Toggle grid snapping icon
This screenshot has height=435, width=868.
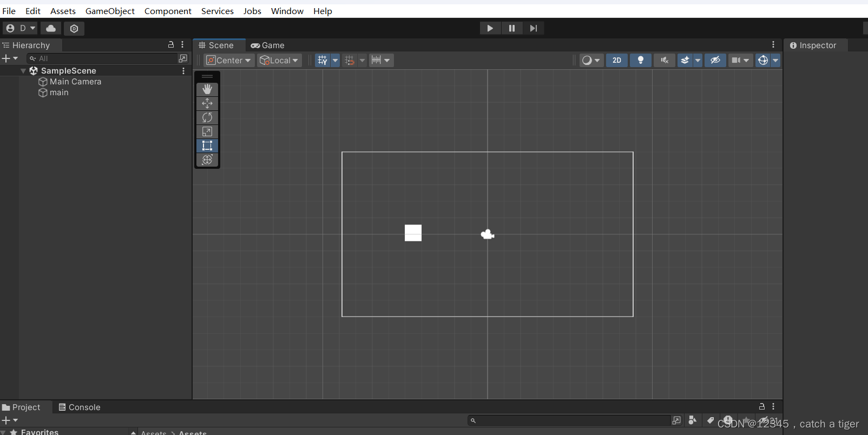coord(350,60)
